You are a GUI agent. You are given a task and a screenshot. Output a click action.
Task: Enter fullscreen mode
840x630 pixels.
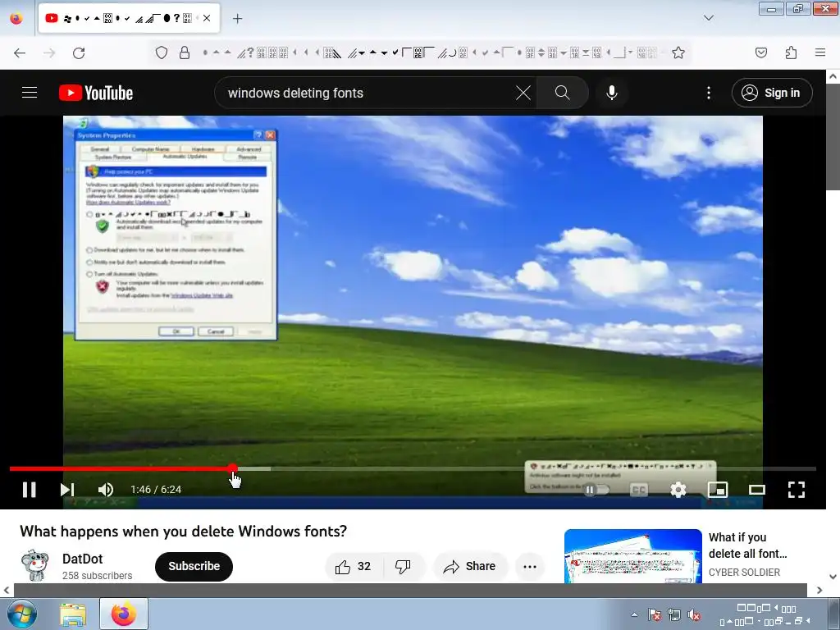pyautogui.click(x=797, y=489)
